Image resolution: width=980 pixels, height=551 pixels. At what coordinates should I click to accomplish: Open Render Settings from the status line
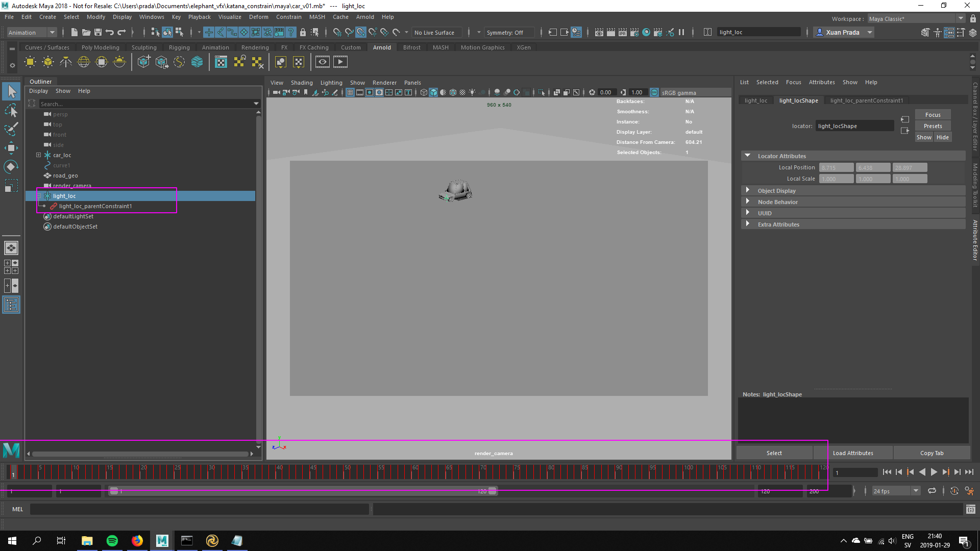pos(634,32)
